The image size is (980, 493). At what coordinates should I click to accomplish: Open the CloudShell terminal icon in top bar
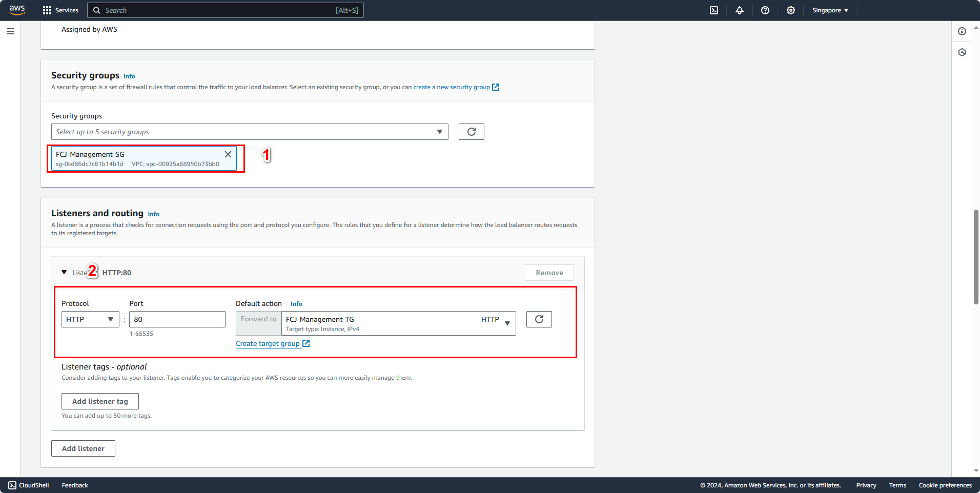point(713,10)
